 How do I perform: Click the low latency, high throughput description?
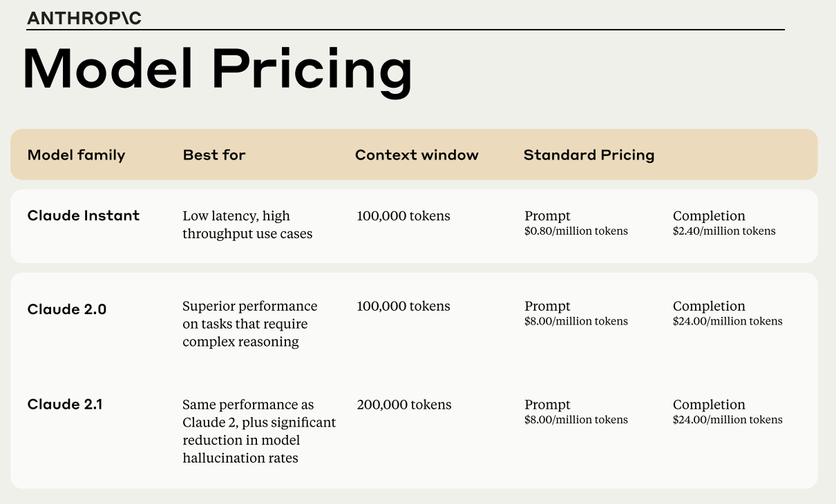pyautogui.click(x=247, y=225)
